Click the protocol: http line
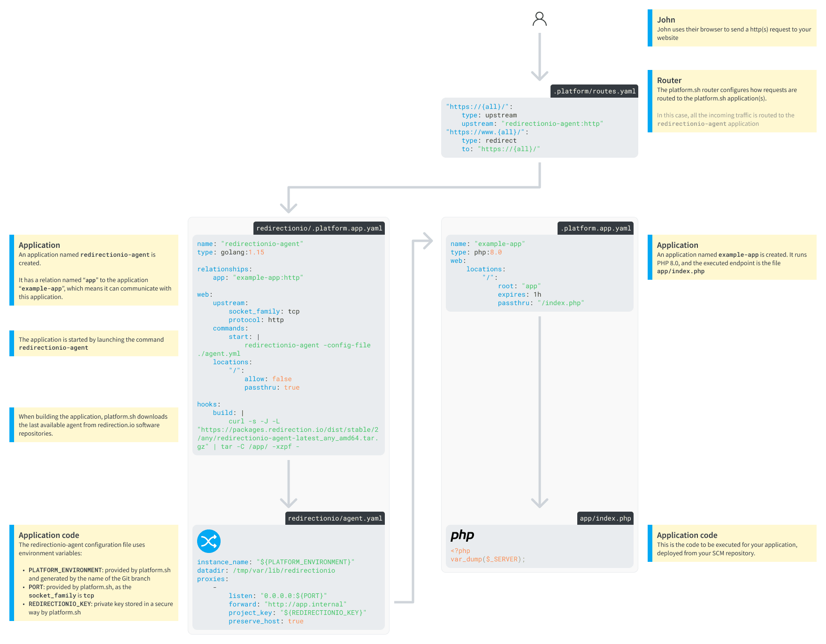The height and width of the screenshot is (644, 826). 256,320
